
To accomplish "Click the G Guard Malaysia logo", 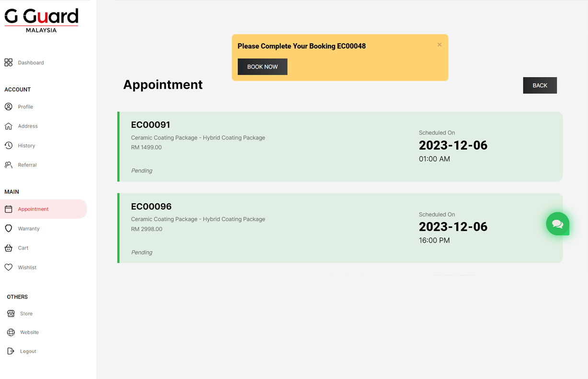I will pyautogui.click(x=41, y=21).
